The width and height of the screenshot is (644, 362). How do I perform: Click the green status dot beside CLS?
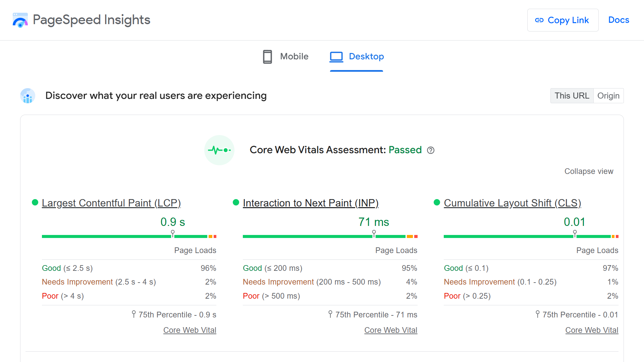click(x=437, y=202)
